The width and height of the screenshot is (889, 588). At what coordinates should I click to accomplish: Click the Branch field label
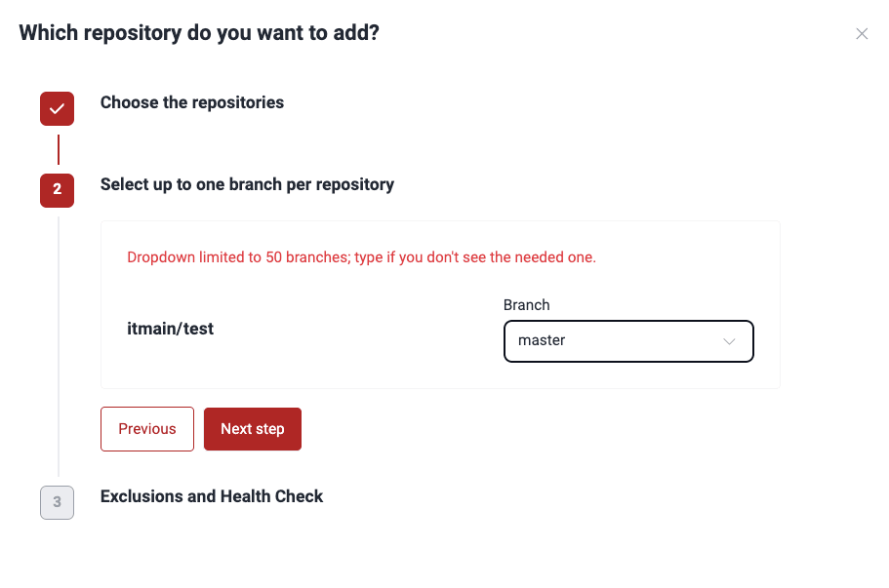point(527,305)
